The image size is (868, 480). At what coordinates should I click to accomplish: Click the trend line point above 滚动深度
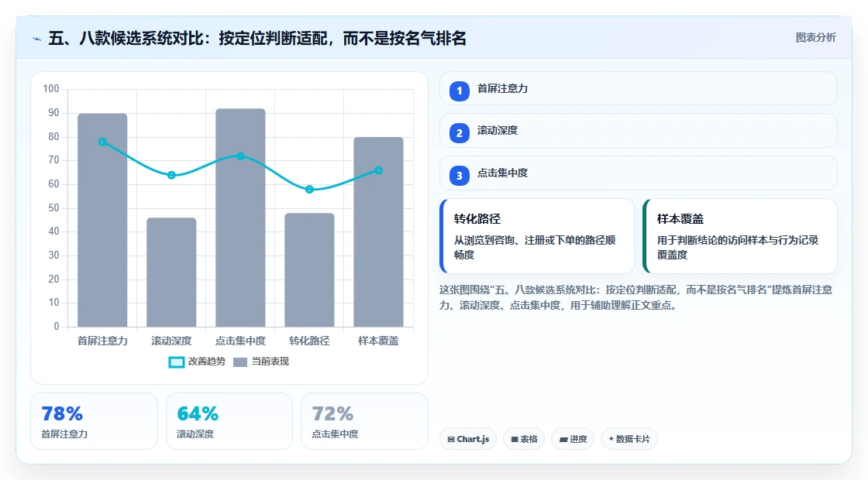point(171,175)
